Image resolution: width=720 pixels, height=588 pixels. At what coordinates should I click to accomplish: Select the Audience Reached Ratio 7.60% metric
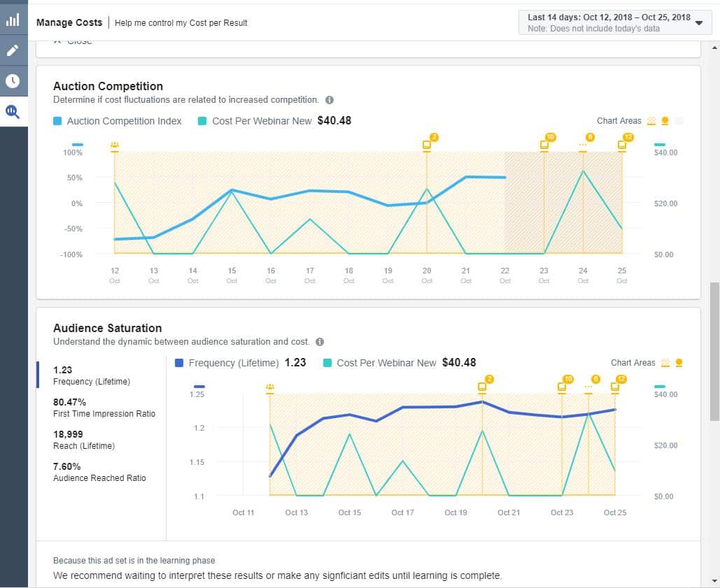pyautogui.click(x=99, y=472)
